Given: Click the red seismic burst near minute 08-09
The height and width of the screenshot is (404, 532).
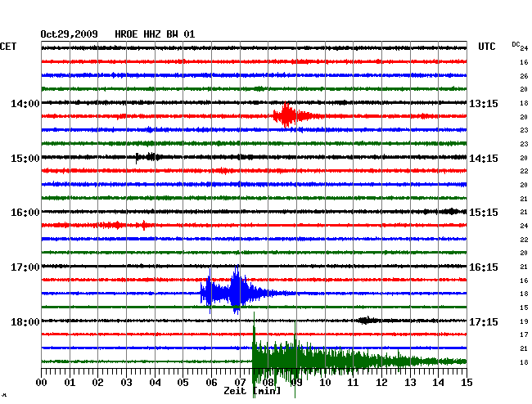Looking at the screenshot, I should pos(292,115).
